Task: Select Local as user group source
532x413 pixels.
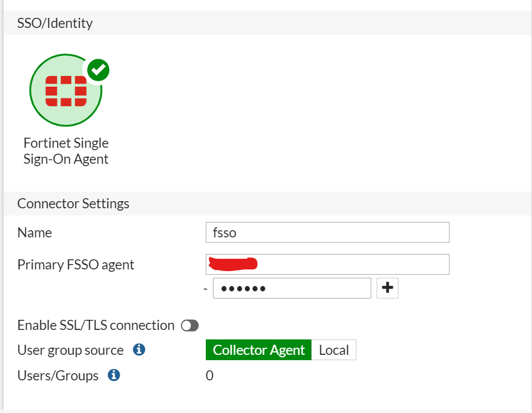Action: click(x=333, y=350)
